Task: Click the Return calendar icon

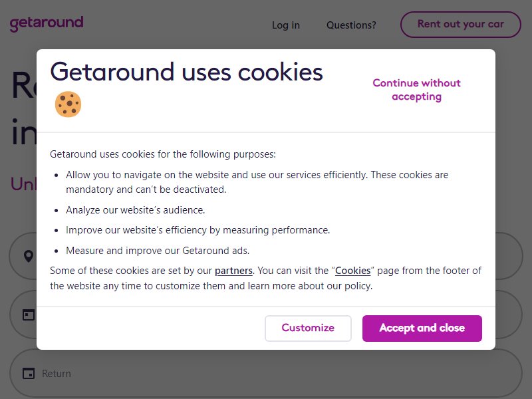Action: (x=29, y=374)
